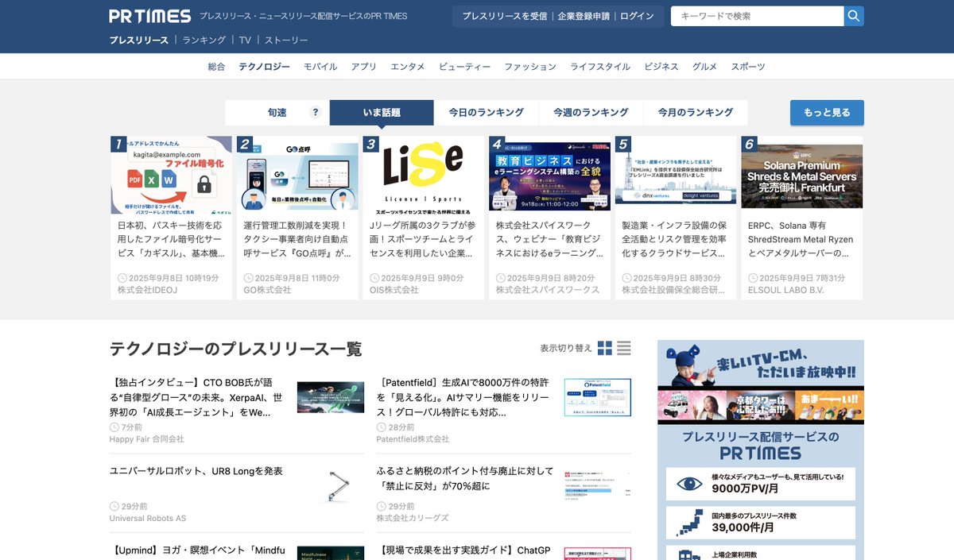
Task: Open the ビューティー category
Action: [464, 67]
